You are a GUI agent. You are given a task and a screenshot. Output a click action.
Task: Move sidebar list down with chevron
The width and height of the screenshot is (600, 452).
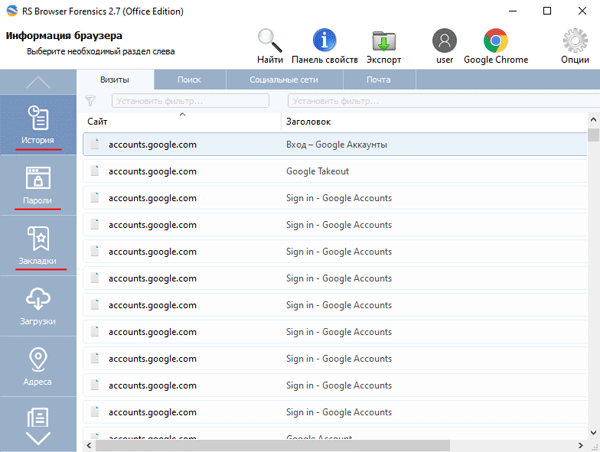coord(38,438)
